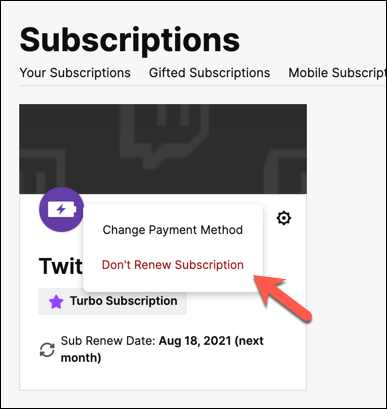Switch to Your Subscriptions tab
The image size is (387, 409).
point(75,73)
